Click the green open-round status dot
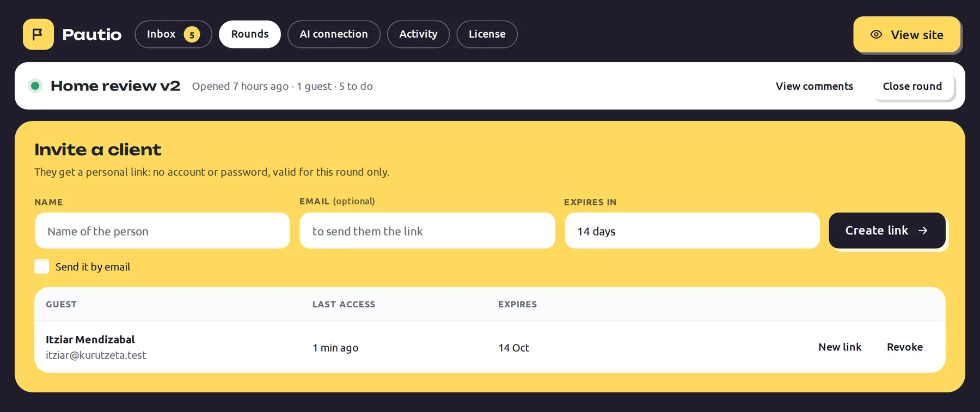Viewport: 980px width, 412px height. 35,86
